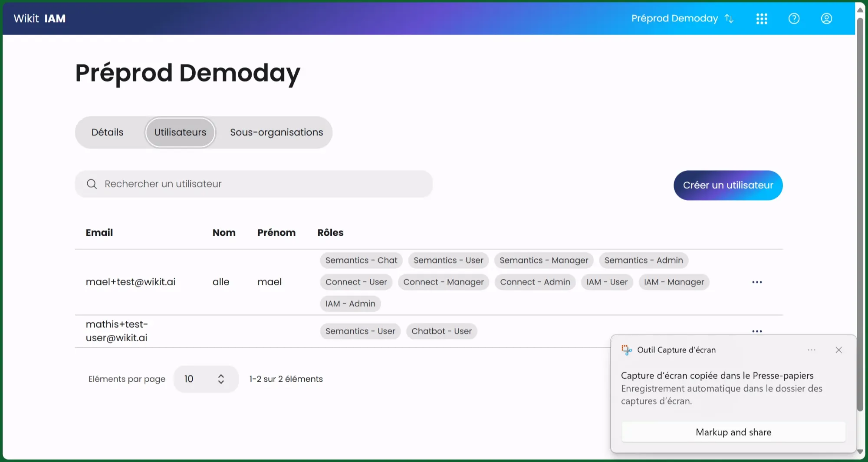Open options of Capture tool notification
Image resolution: width=868 pixels, height=462 pixels.
click(812, 350)
